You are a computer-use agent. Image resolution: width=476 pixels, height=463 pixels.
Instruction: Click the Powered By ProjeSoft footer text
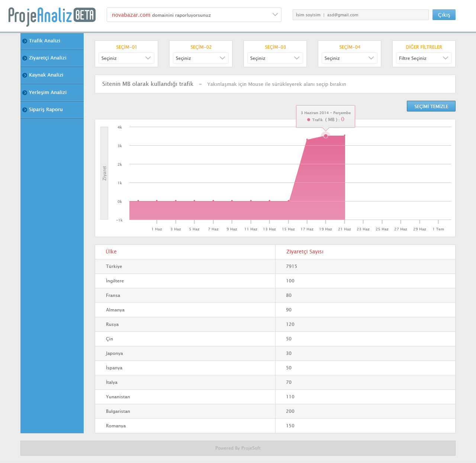238,448
